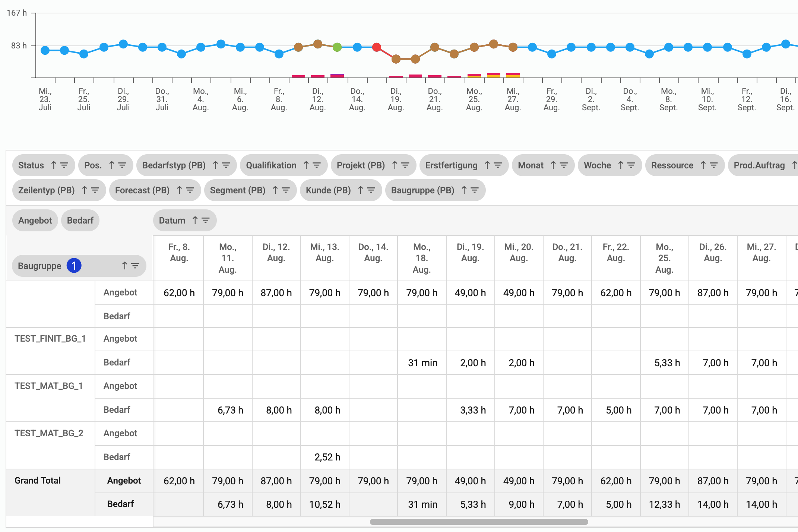Screen dimensions: 798x532
Task: Click the red data point on chart
Action: 377,47
